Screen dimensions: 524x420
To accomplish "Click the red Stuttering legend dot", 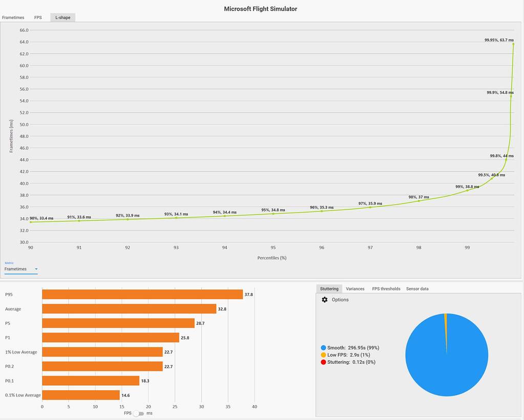I will 323,362.
